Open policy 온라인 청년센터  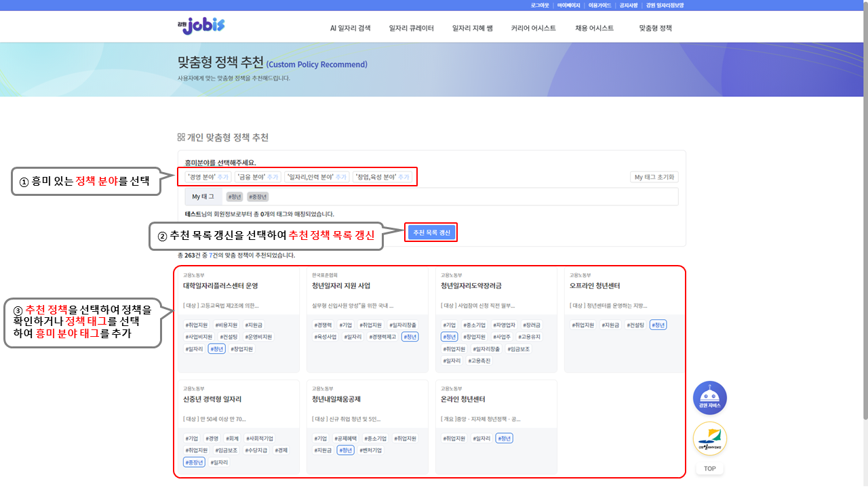(x=463, y=399)
